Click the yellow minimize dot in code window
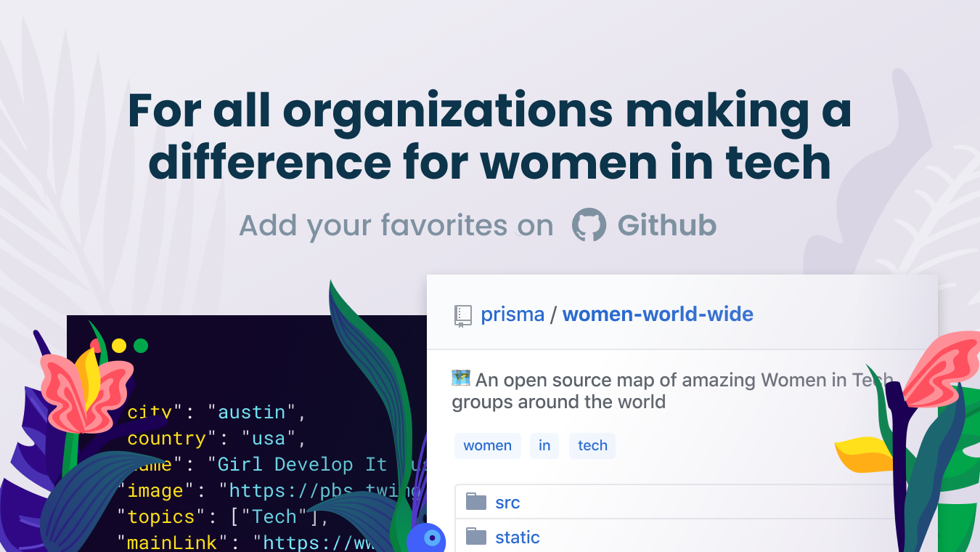This screenshot has height=552, width=980. coord(119,346)
